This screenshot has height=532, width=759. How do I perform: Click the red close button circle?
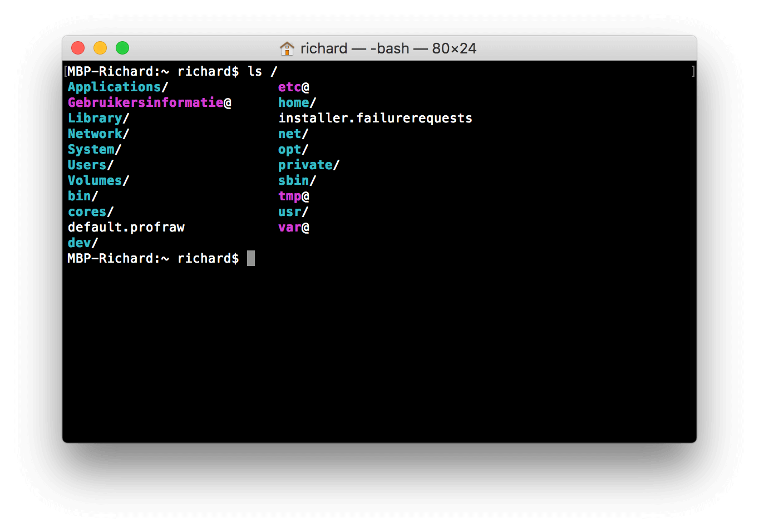pos(77,48)
